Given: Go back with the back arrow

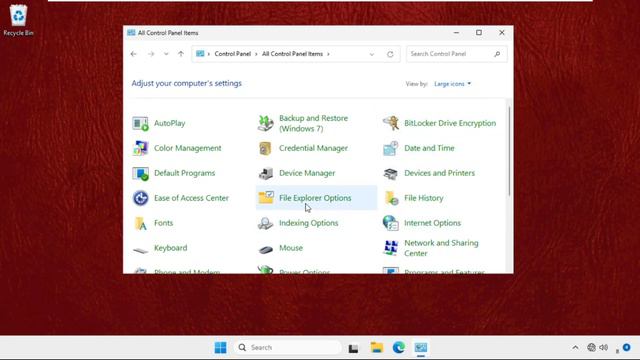Looking at the screenshot, I should point(133,54).
